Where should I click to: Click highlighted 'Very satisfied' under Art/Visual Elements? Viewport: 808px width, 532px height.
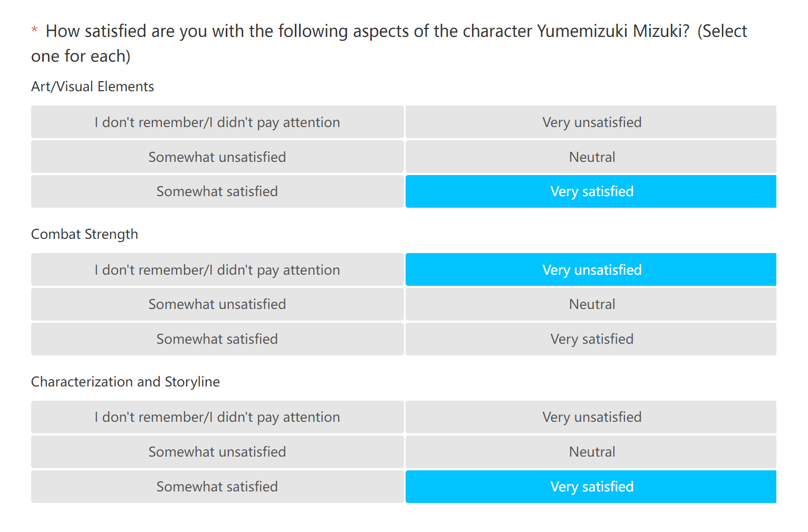pos(591,191)
